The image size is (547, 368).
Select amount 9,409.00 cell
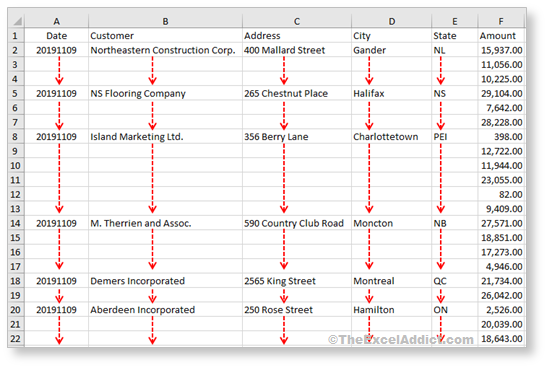click(x=501, y=209)
